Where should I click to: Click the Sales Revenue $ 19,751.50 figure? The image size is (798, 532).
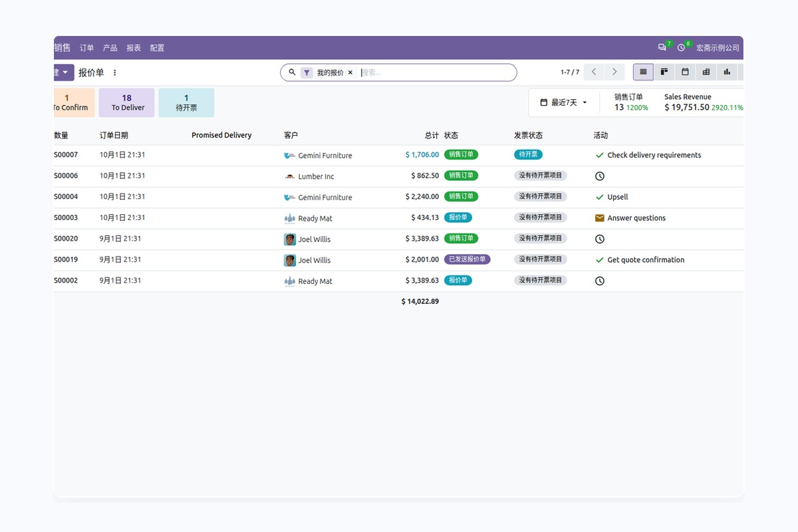tap(687, 107)
